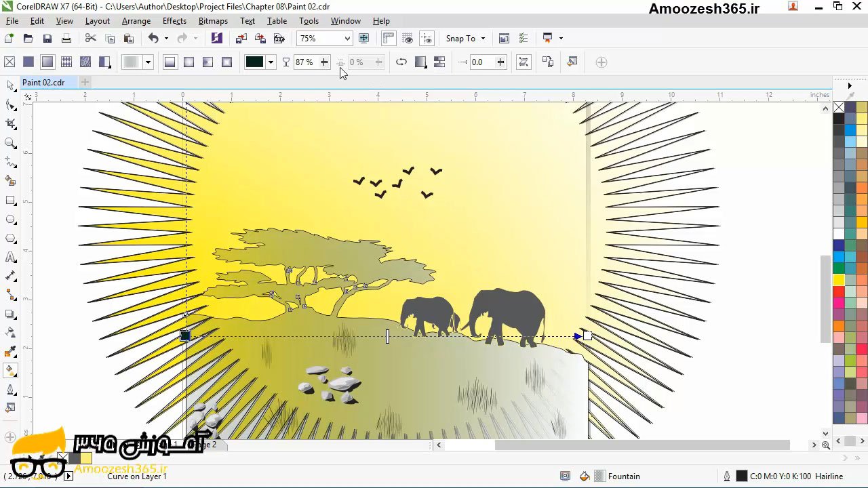Click the Import icon
Viewport: 868px width, 488px height.
tap(241, 39)
